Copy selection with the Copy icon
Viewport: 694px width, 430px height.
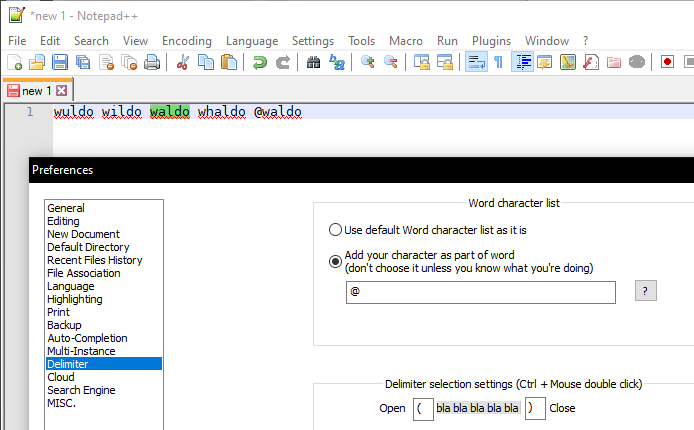click(x=205, y=62)
